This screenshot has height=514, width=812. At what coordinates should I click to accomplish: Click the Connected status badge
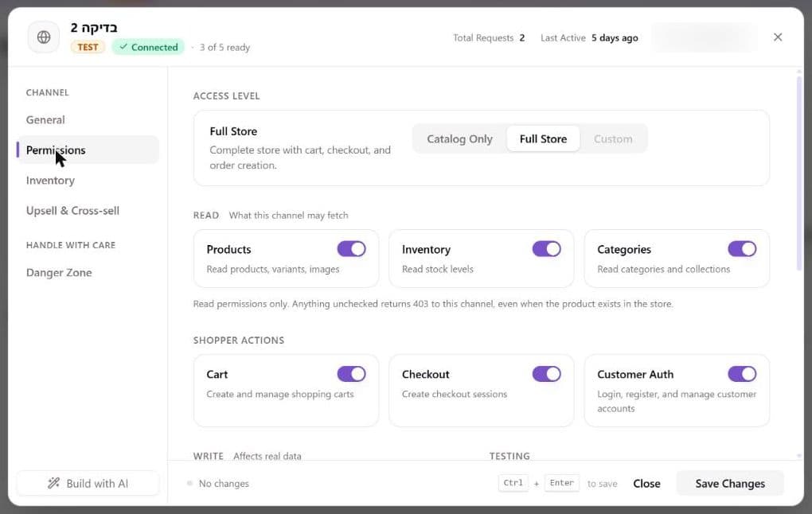(x=148, y=47)
